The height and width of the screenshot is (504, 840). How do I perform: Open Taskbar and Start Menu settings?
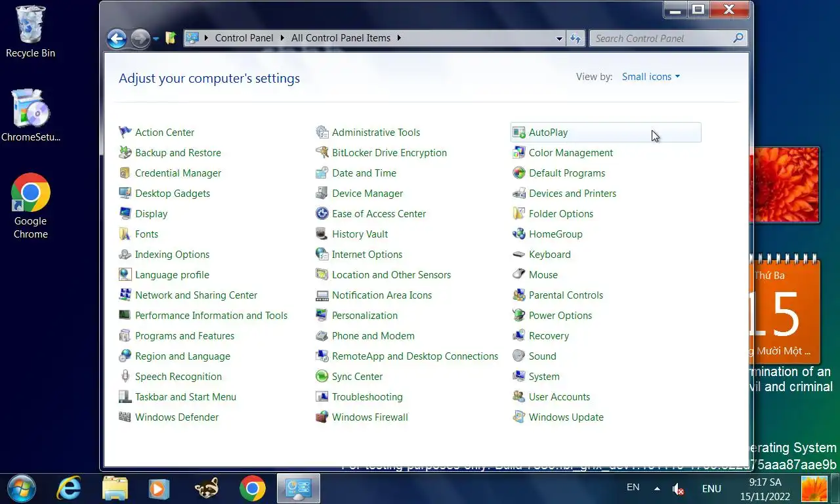pos(186,397)
